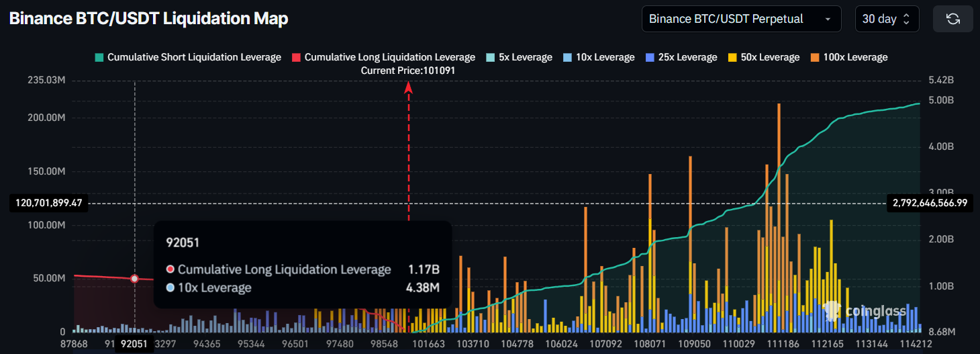Click the 92051 x-axis crosshair label
Screen dimensions: 980x354
[133, 344]
